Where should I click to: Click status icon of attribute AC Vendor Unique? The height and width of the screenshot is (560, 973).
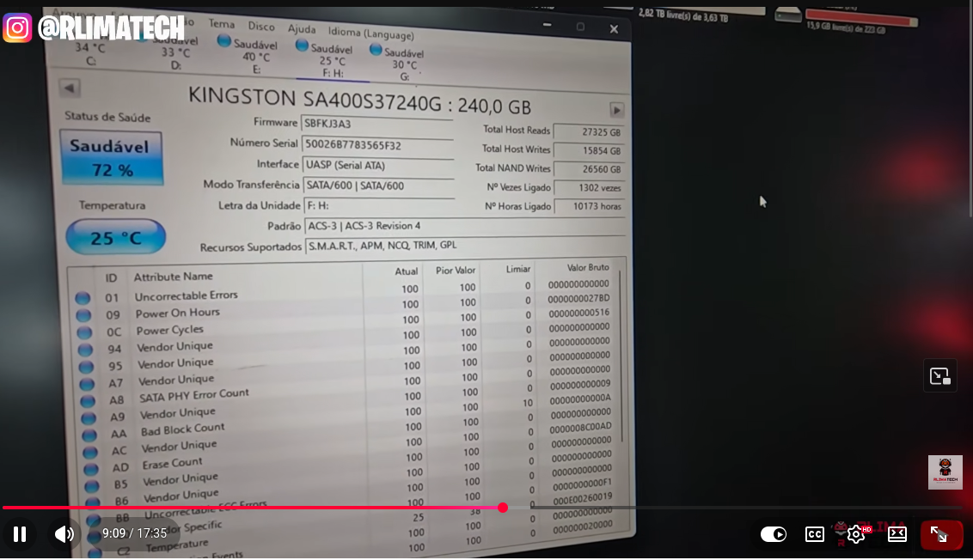[90, 452]
